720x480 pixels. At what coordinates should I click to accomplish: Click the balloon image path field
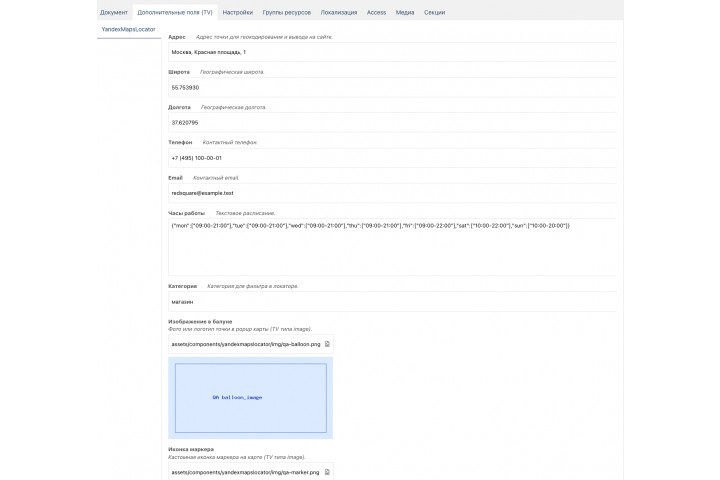coord(251,344)
